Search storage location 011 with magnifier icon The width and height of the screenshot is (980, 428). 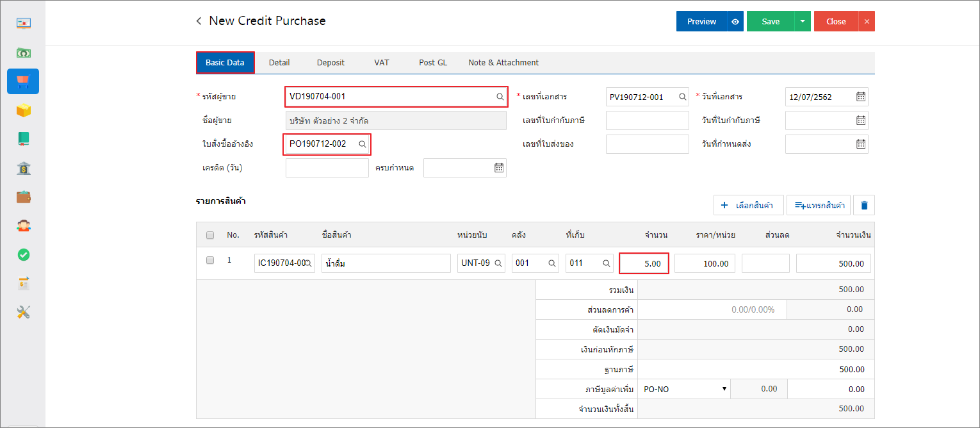click(607, 263)
